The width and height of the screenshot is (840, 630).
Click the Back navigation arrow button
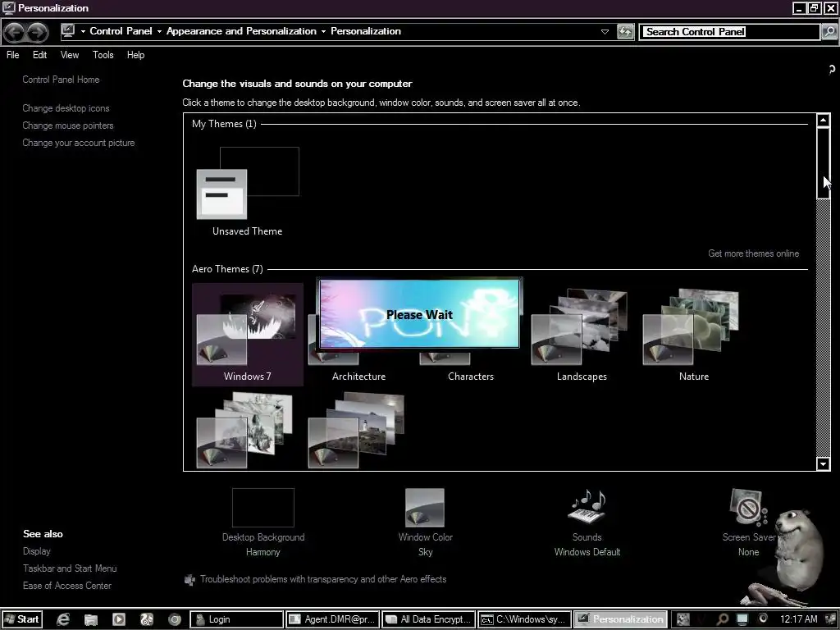tap(15, 32)
